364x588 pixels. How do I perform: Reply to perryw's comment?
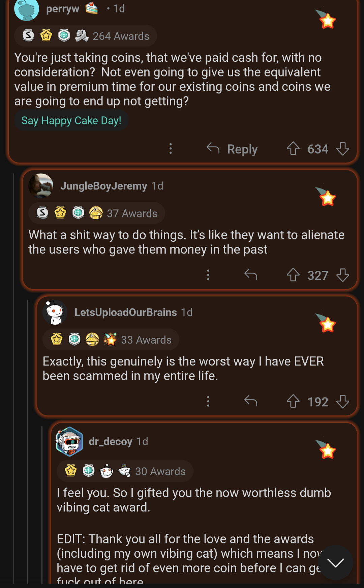click(232, 149)
